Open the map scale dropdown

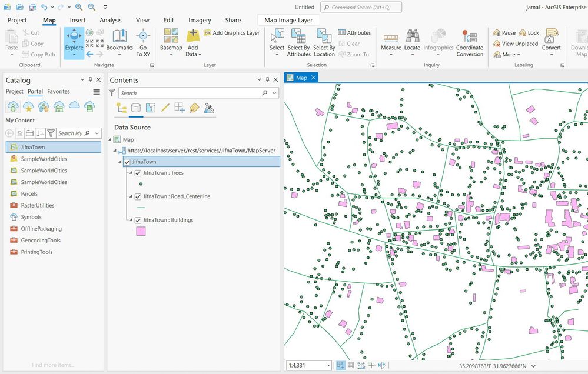click(328, 366)
